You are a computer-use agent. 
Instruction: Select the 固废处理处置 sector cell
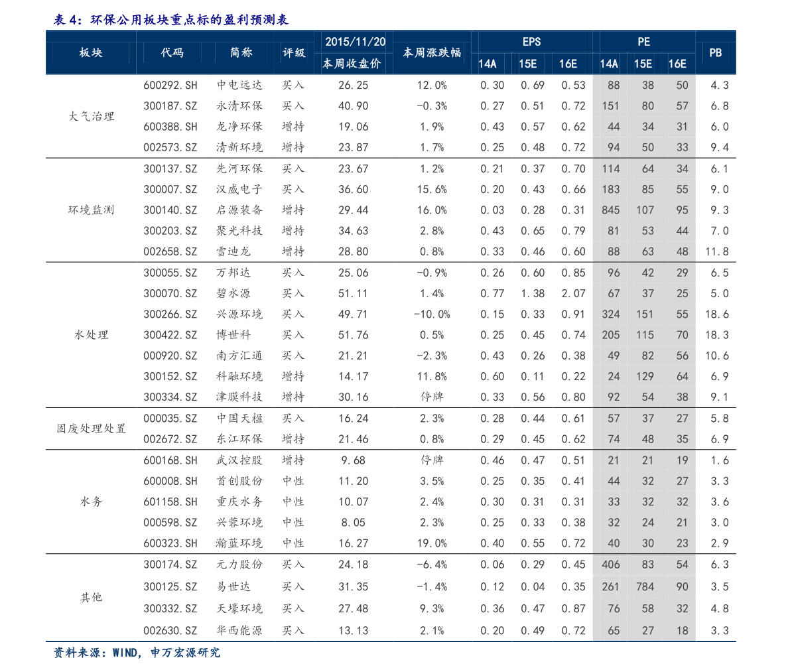91,429
